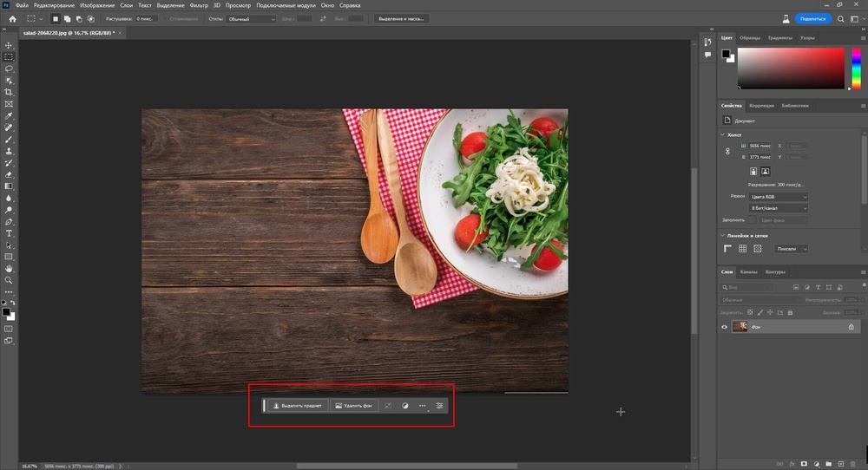This screenshot has height=470, width=868.
Task: Click the Поделиться button
Action: point(812,19)
